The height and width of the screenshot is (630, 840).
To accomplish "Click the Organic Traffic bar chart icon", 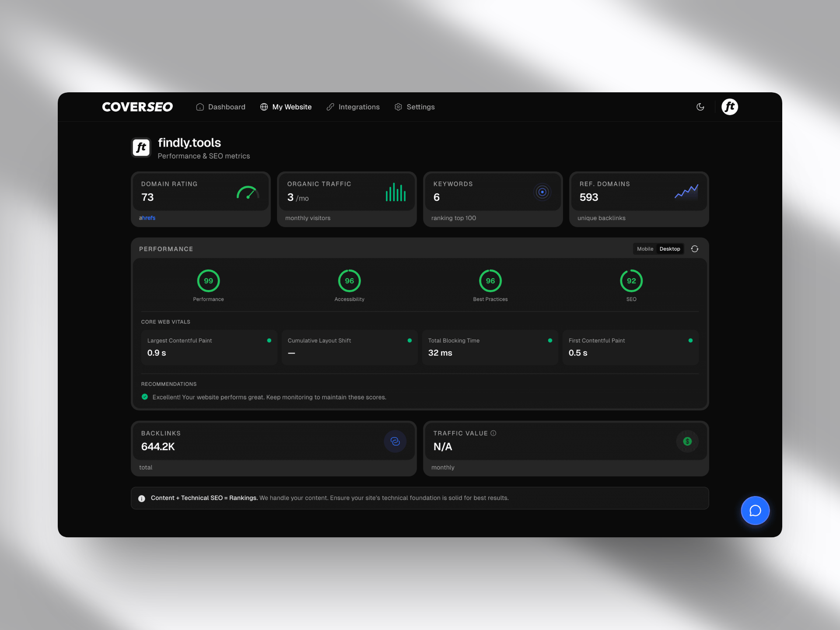I will 395,192.
